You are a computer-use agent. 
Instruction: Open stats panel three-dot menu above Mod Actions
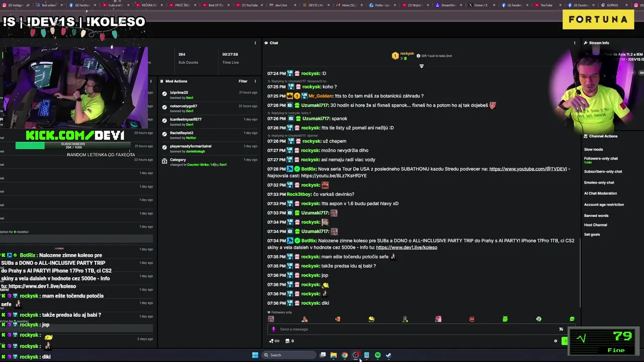255,43
